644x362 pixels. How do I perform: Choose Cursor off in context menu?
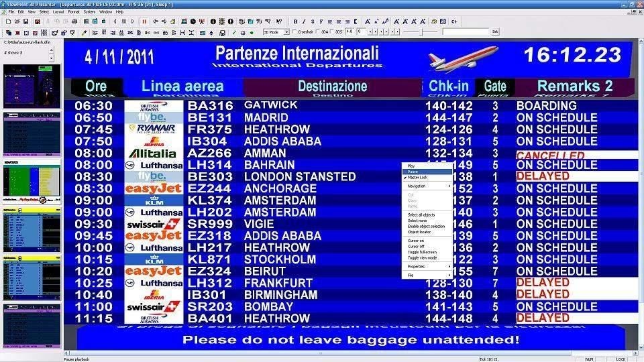click(x=427, y=246)
